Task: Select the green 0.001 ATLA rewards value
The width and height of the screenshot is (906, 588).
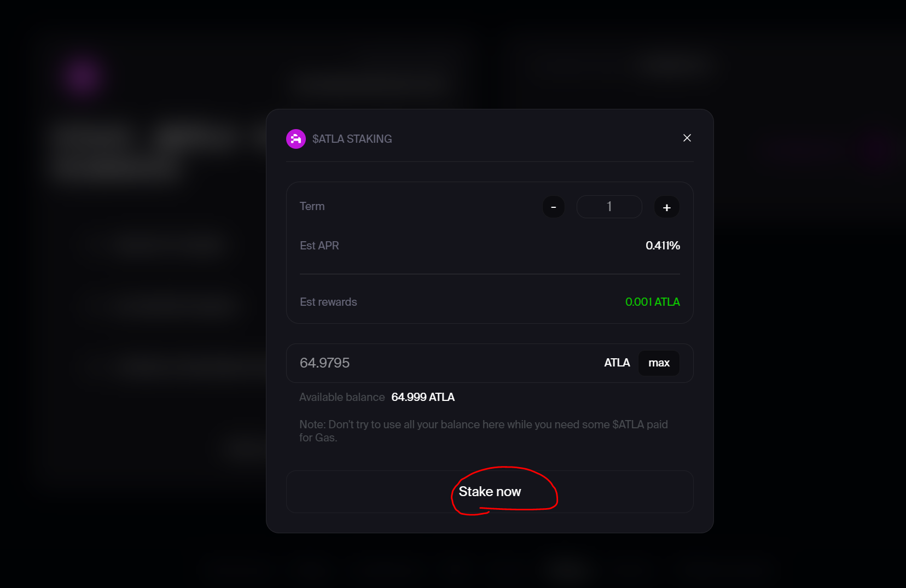Action: (652, 302)
